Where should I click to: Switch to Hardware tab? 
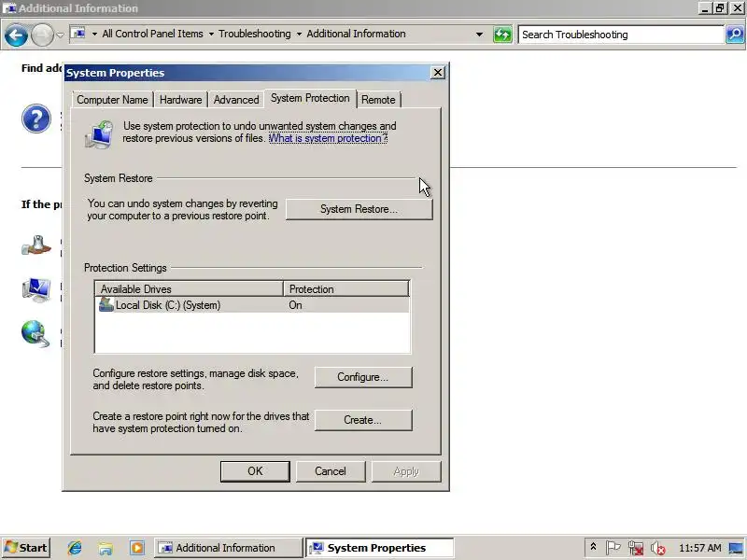[180, 100]
